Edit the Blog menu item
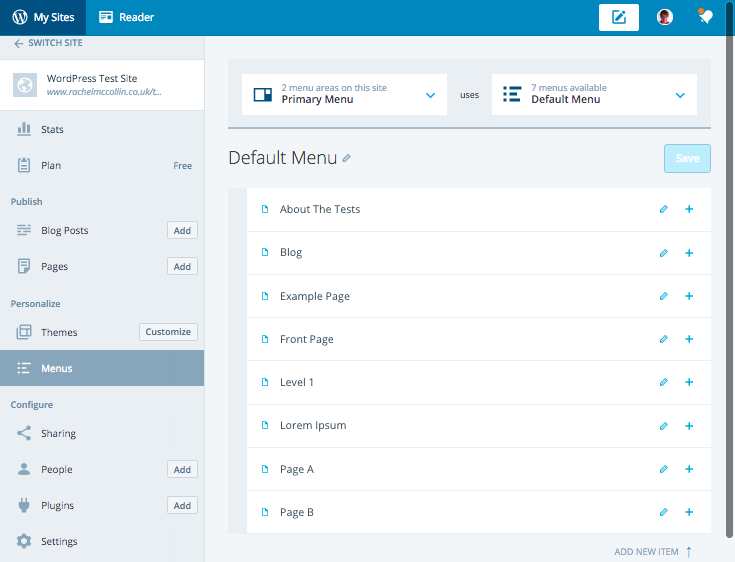Screen dimensions: 735x562 click(x=664, y=253)
